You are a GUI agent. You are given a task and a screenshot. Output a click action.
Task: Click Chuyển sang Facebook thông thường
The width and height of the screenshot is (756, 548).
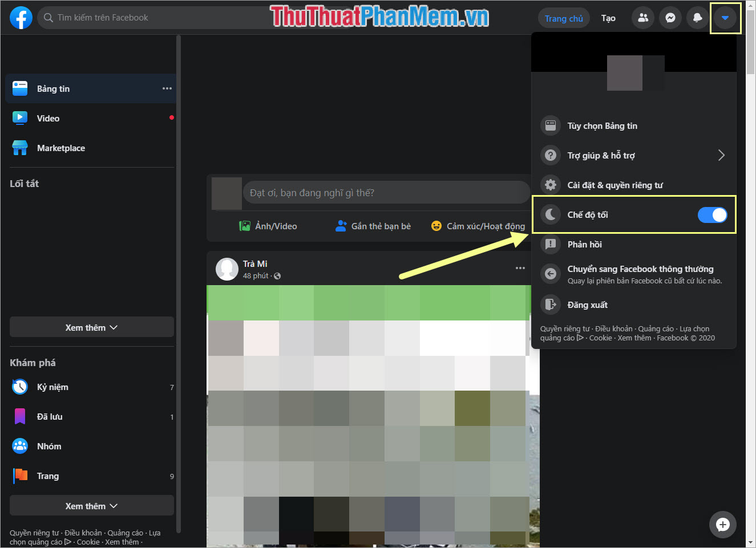[640, 269]
